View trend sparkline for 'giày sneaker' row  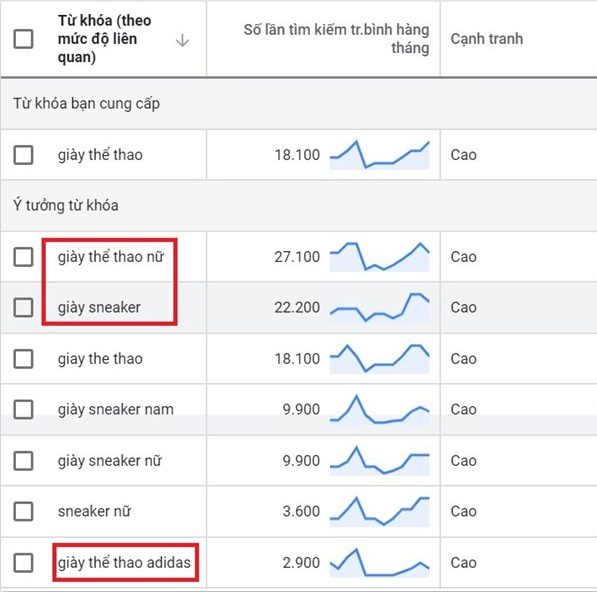(x=380, y=308)
